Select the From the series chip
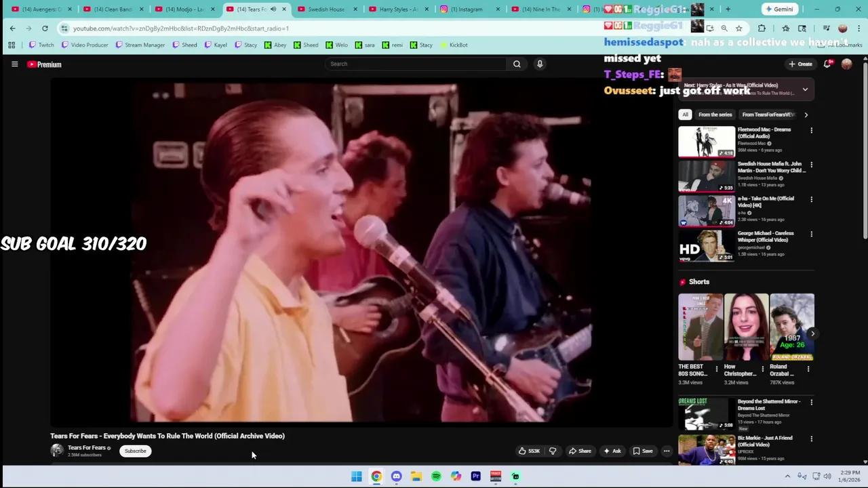Viewport: 868px width, 488px height. (x=715, y=115)
